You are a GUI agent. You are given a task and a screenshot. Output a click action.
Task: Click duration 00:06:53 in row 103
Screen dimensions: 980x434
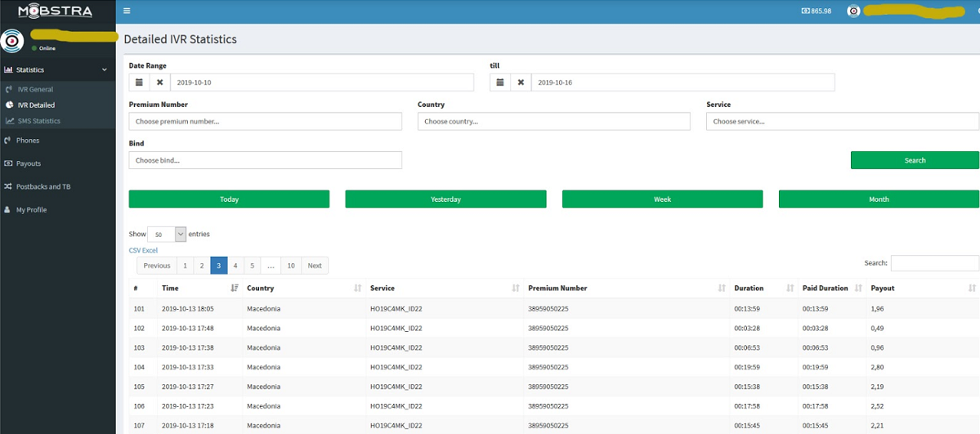point(747,347)
